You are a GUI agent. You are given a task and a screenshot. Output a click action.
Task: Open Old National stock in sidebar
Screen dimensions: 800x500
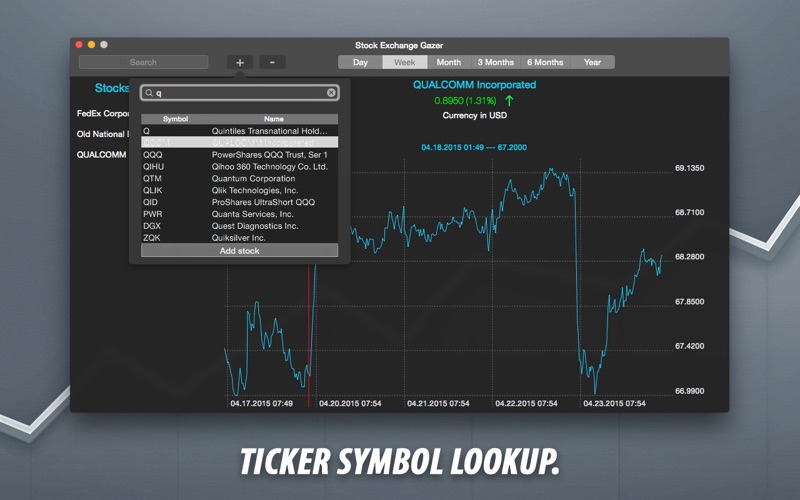tap(103, 134)
